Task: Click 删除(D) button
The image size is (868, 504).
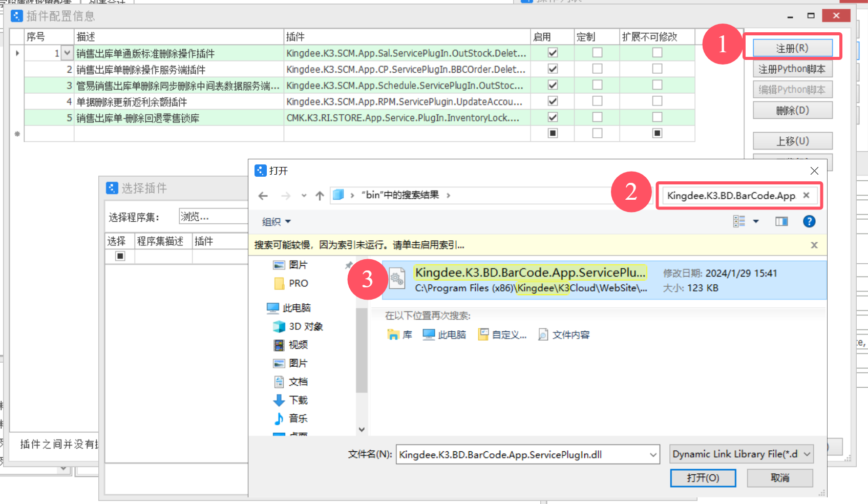Action: (x=792, y=110)
